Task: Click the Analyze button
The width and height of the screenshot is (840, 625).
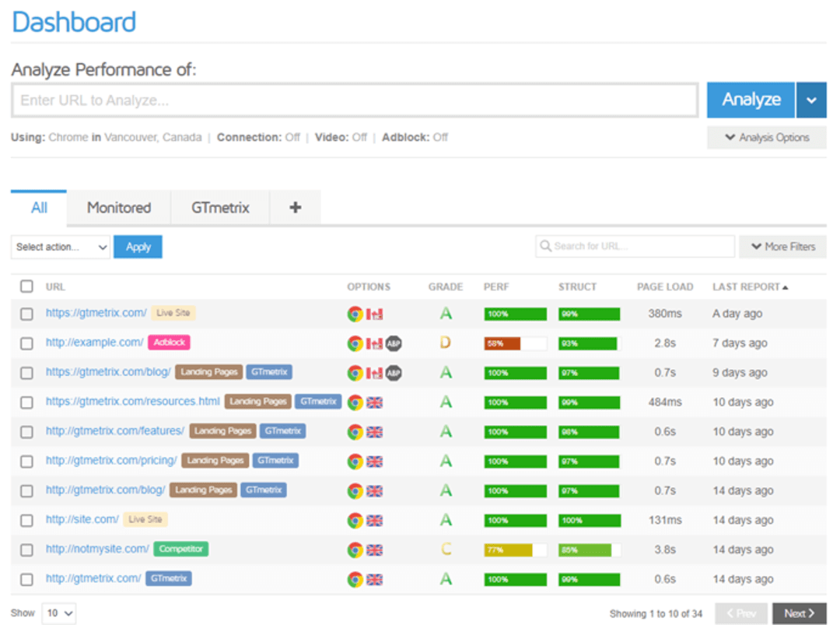Action: point(749,100)
